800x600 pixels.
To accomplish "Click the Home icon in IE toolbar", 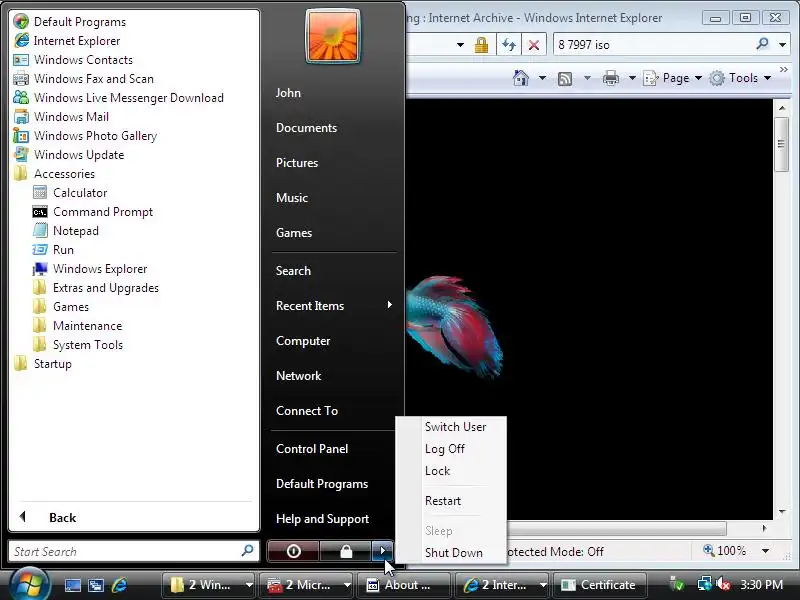I will 520,78.
